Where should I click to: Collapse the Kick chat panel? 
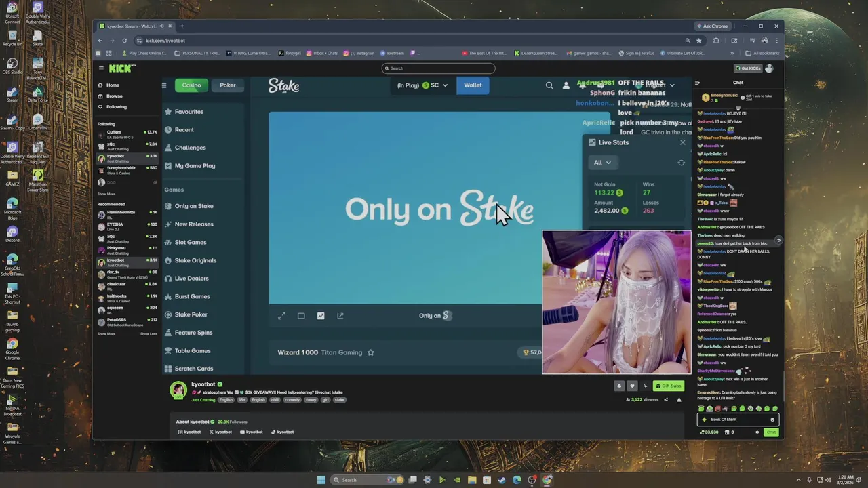(697, 83)
